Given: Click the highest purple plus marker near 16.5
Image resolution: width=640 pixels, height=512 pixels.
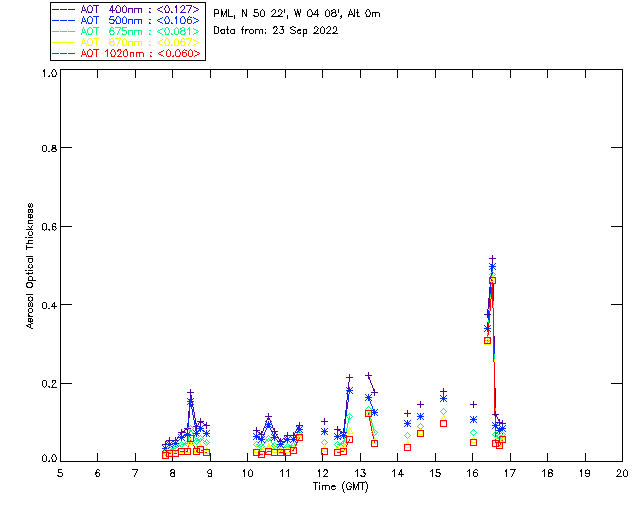Looking at the screenshot, I should (x=493, y=259).
